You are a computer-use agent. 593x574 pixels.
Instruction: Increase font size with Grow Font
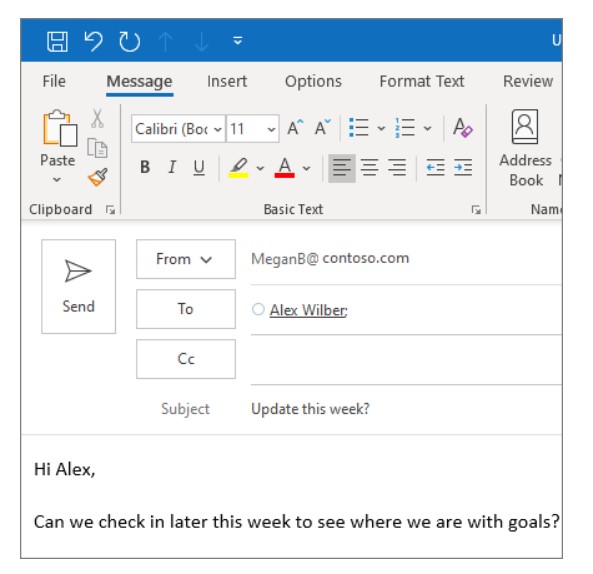(295, 127)
